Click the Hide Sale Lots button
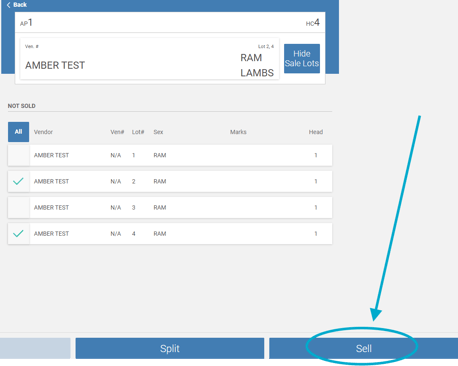This screenshot has height=366, width=458. [302, 58]
